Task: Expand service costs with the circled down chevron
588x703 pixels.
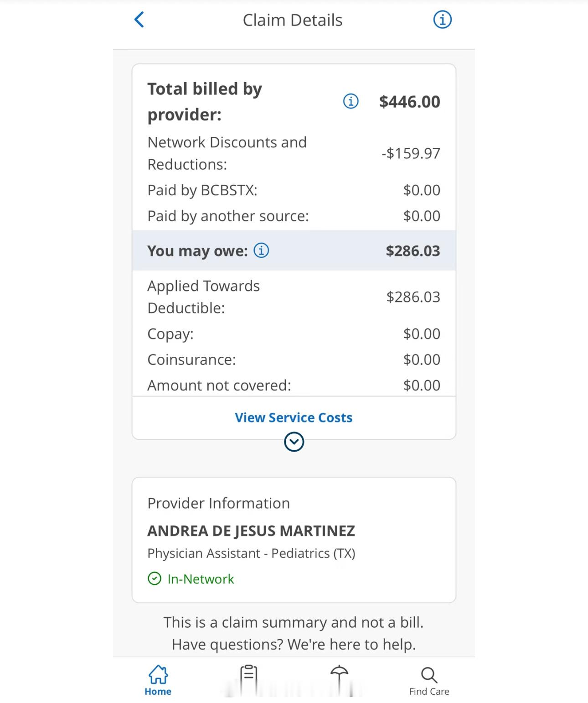Action: click(294, 442)
